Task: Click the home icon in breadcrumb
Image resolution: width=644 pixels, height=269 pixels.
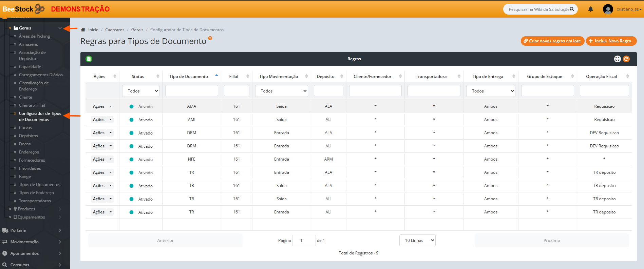Action: coord(83,30)
